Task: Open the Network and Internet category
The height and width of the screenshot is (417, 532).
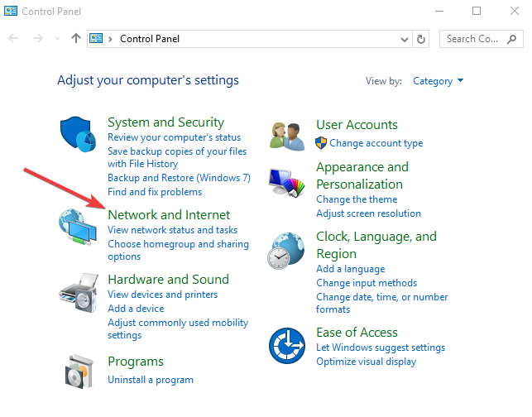Action: (x=169, y=215)
